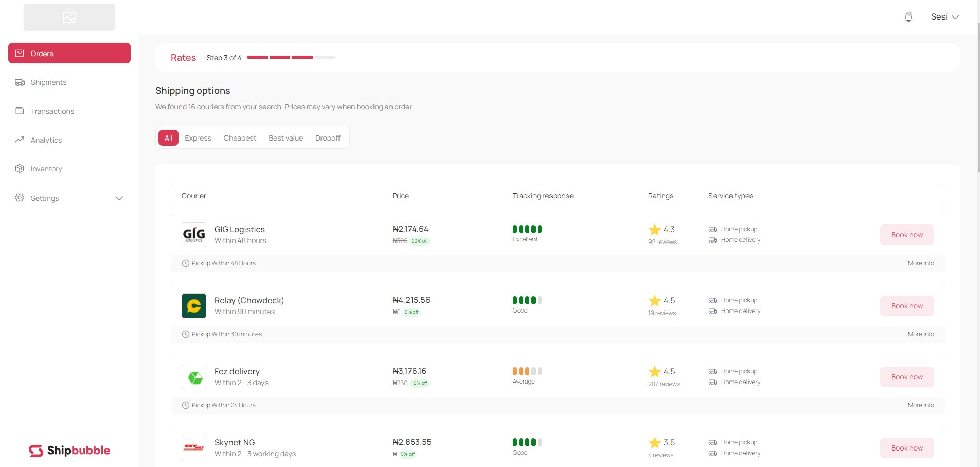
Task: Click the Transactions wallet icon
Action: point(20,111)
